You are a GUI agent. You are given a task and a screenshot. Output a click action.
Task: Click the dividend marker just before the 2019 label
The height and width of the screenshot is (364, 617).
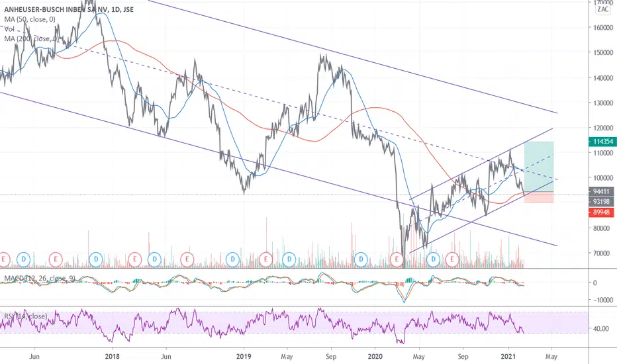click(233, 259)
